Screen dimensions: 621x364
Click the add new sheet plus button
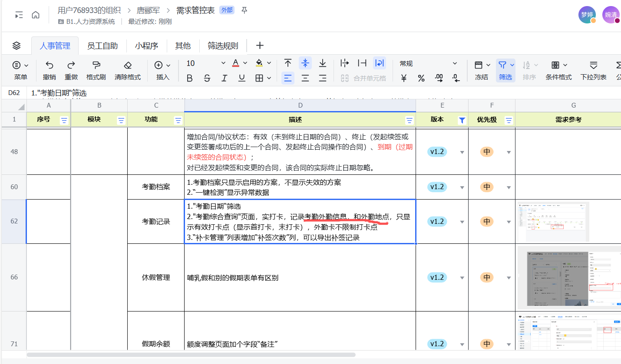pos(260,46)
